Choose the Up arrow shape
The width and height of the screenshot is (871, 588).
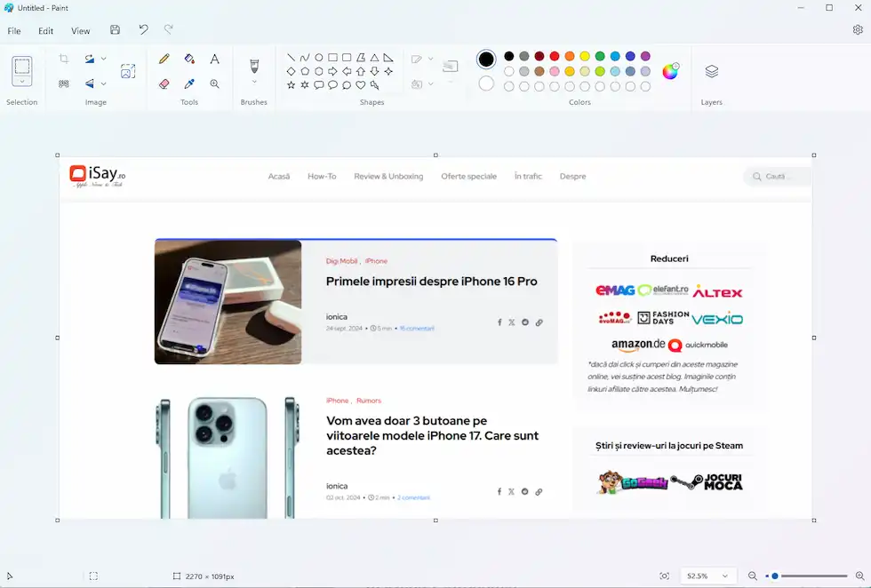click(x=361, y=71)
